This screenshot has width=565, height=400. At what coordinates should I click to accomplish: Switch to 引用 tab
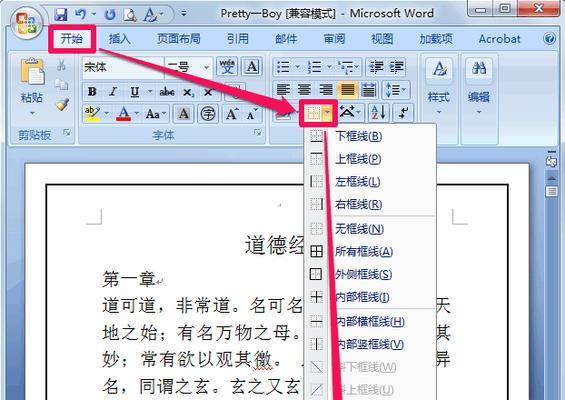[x=238, y=39]
